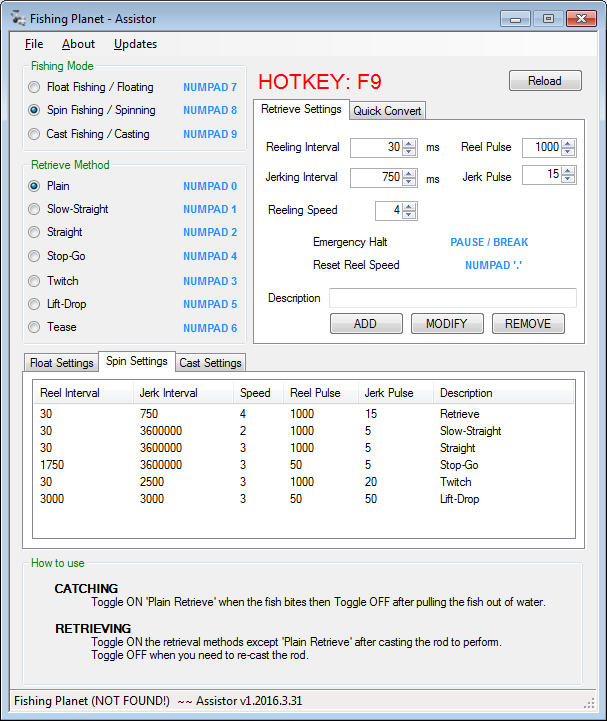Click the Jerk Pulse value field
The image size is (607, 721).
point(542,175)
